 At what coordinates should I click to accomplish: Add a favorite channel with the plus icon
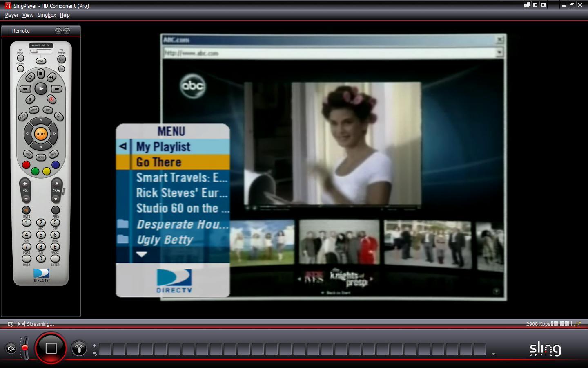click(95, 346)
